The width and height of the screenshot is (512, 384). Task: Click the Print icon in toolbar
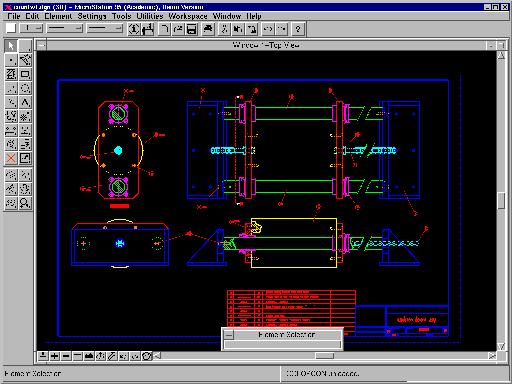(x=208, y=29)
